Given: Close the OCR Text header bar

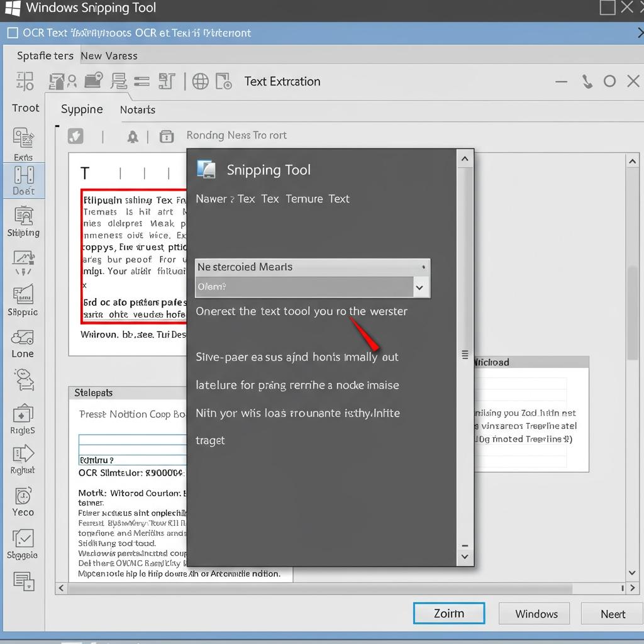Looking at the screenshot, I should pos(640,33).
